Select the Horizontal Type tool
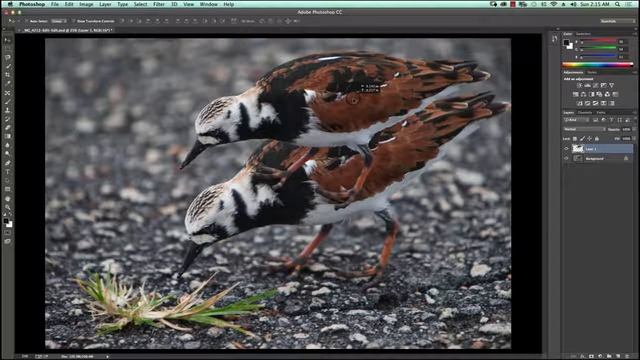Viewport: 640px width, 360px height. click(x=7, y=171)
